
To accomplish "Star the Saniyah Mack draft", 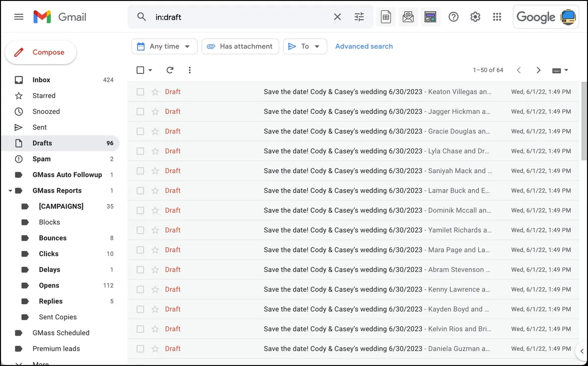I will pyautogui.click(x=155, y=171).
